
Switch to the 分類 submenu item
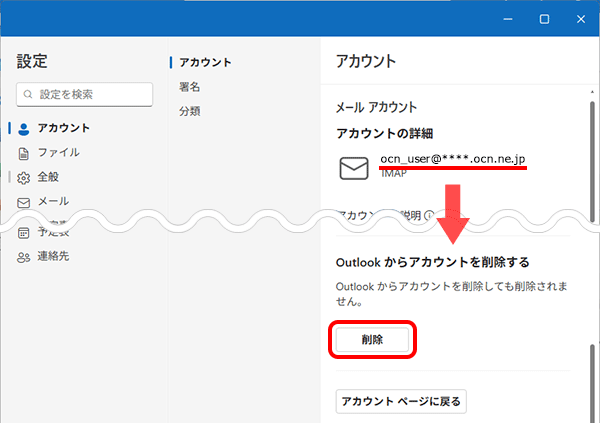pos(190,111)
